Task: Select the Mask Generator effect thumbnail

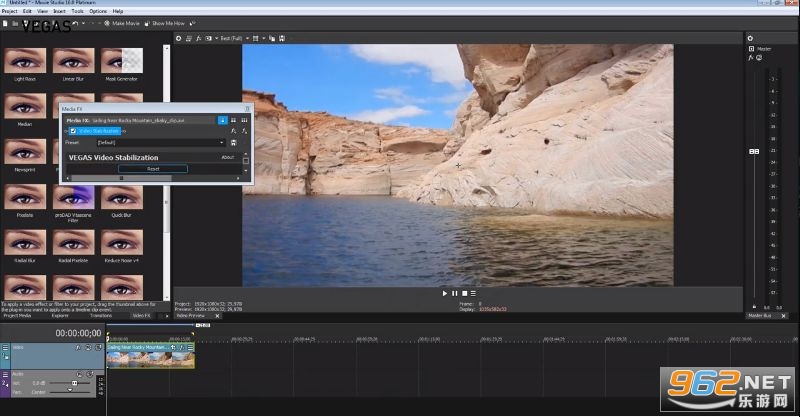Action: point(121,61)
